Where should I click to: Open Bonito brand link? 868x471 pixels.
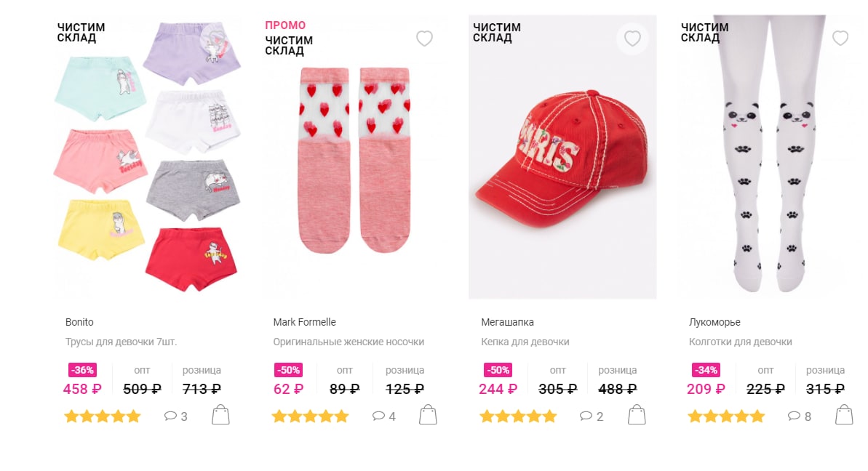(x=79, y=322)
